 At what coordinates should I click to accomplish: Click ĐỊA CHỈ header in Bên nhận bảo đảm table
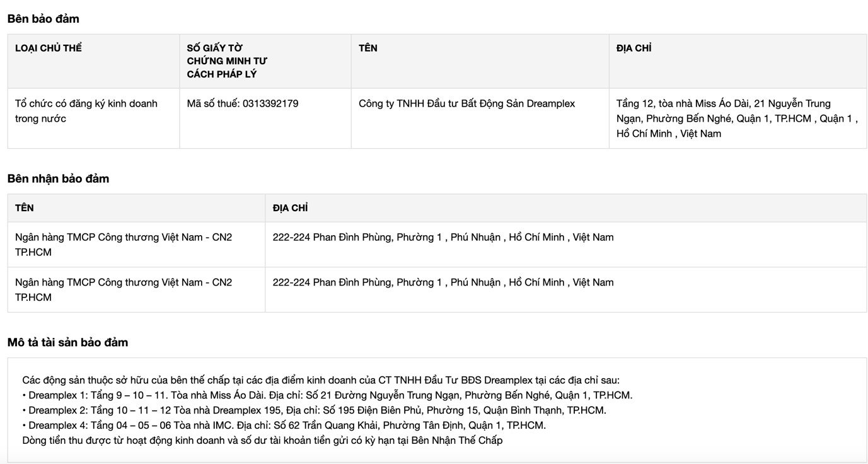pos(290,208)
